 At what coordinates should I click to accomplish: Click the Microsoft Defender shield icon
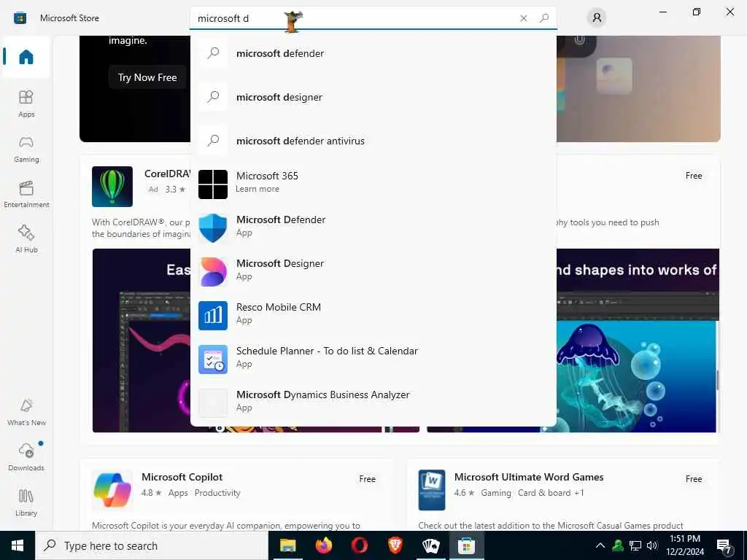point(213,228)
